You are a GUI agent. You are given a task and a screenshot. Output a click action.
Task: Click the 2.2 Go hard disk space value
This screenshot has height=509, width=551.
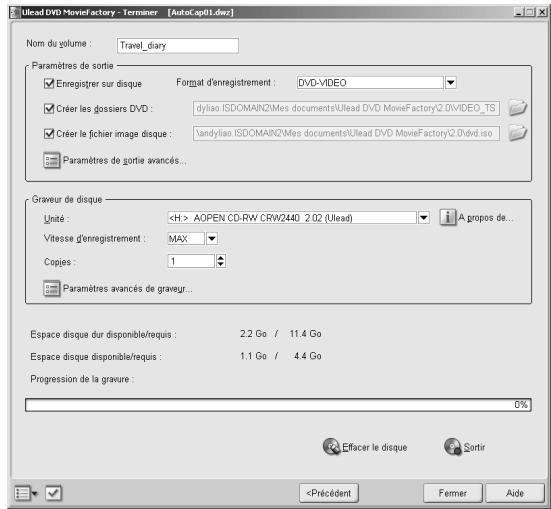point(253,334)
